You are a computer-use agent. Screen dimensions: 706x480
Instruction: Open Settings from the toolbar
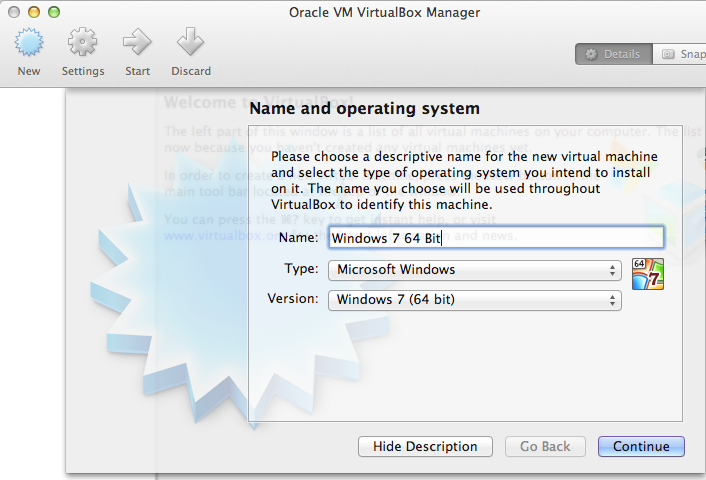pyautogui.click(x=82, y=45)
